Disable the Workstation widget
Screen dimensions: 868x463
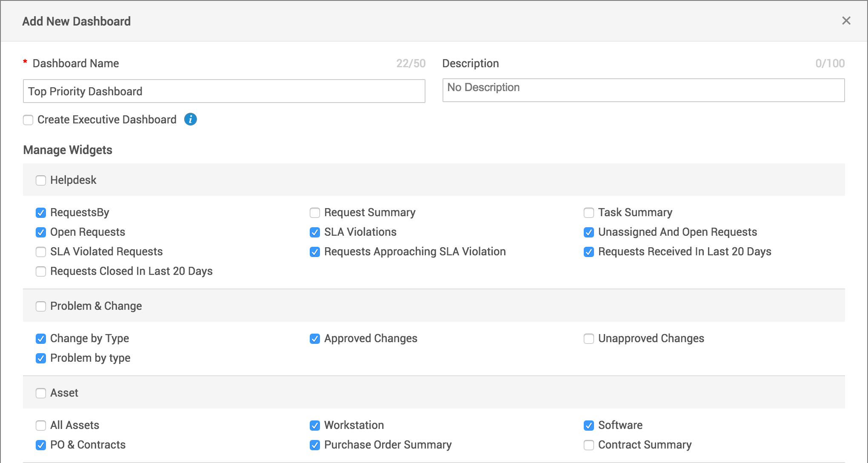tap(315, 426)
